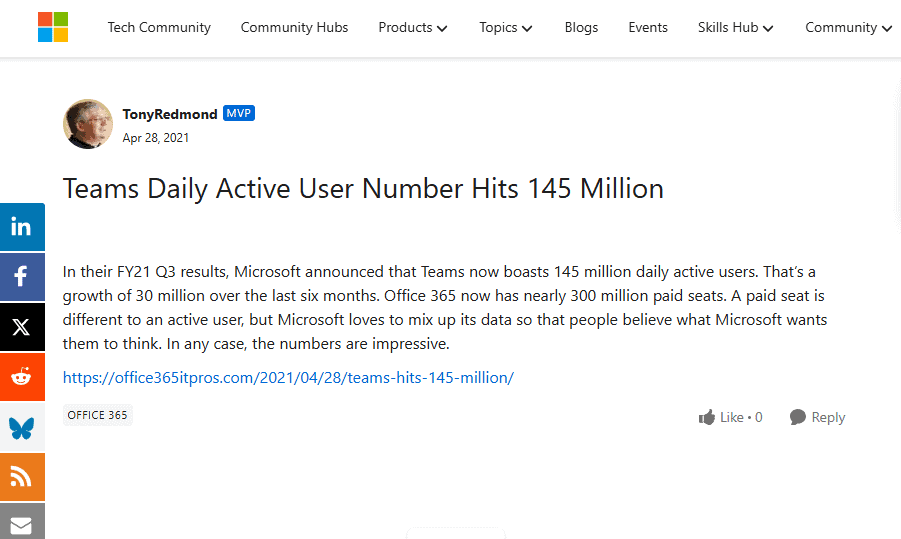Open the office365itpros.com article link

click(x=288, y=378)
